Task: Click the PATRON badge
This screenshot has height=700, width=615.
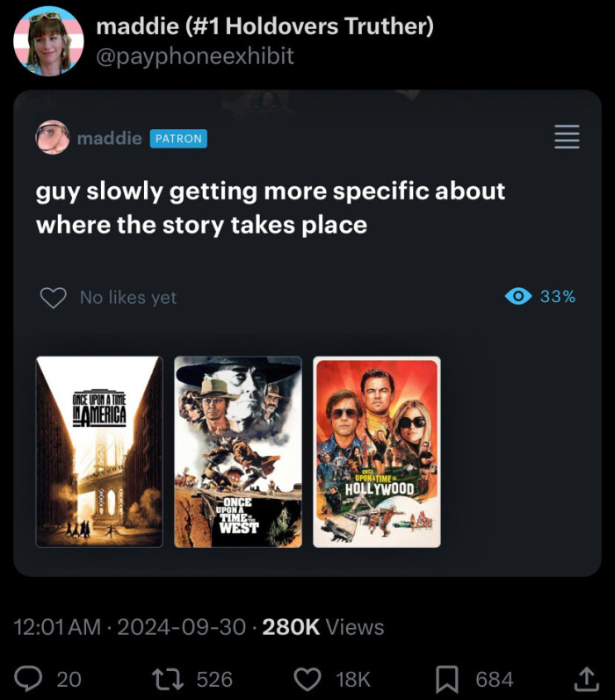Action: click(x=178, y=138)
